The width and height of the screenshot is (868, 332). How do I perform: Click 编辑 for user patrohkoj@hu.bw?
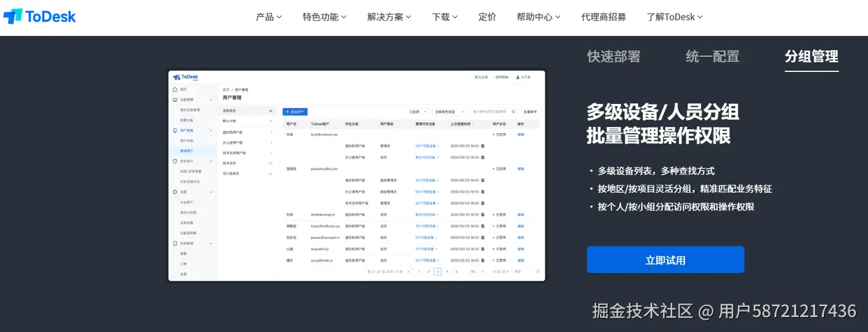click(x=521, y=168)
